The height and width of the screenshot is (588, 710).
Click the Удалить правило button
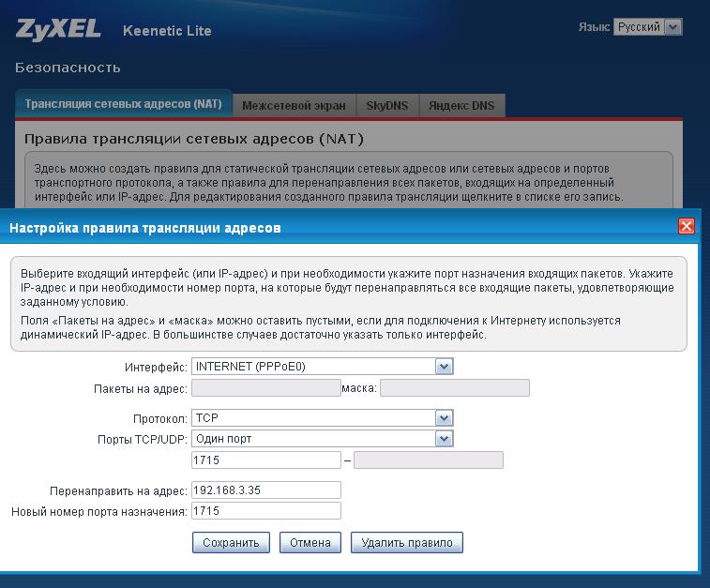406,542
